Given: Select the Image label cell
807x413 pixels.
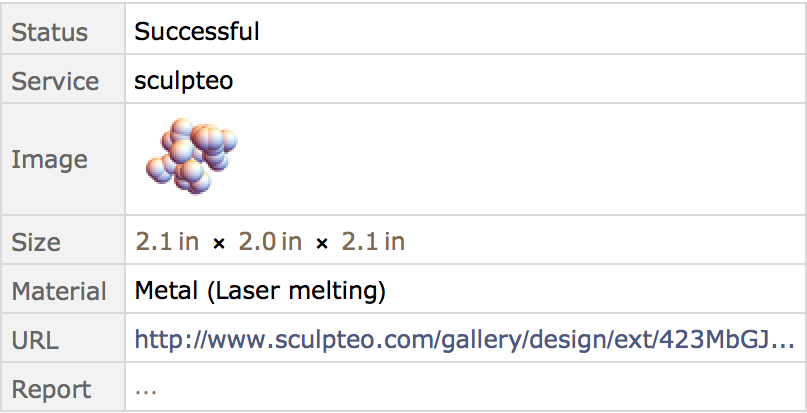Looking at the screenshot, I should tap(63, 159).
